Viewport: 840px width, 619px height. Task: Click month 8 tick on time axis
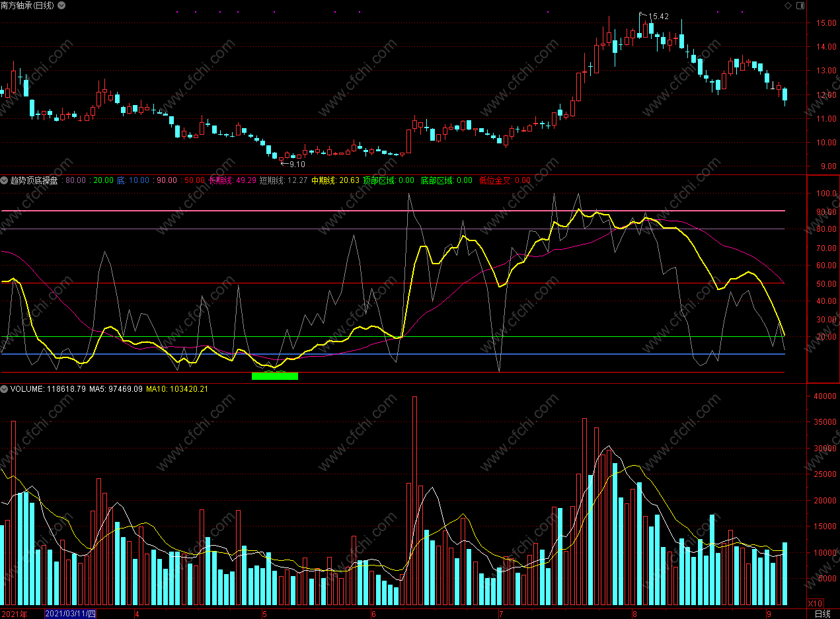[x=634, y=614]
